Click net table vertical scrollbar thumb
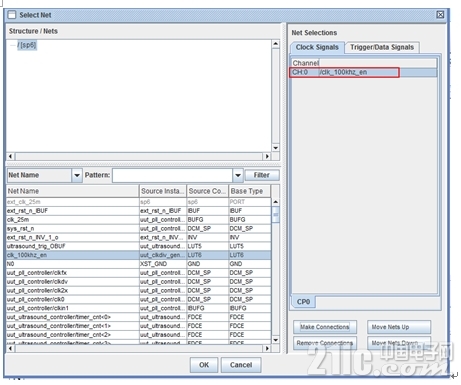 pyautogui.click(x=276, y=214)
